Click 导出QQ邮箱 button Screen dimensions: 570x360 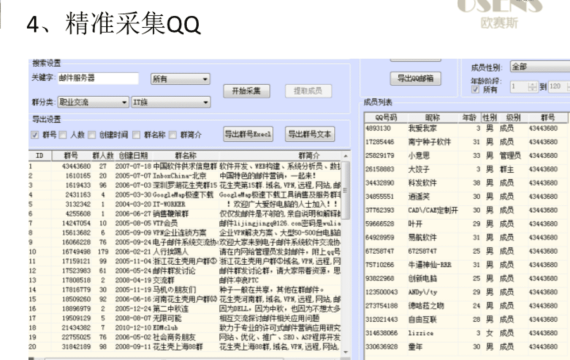tap(416, 79)
